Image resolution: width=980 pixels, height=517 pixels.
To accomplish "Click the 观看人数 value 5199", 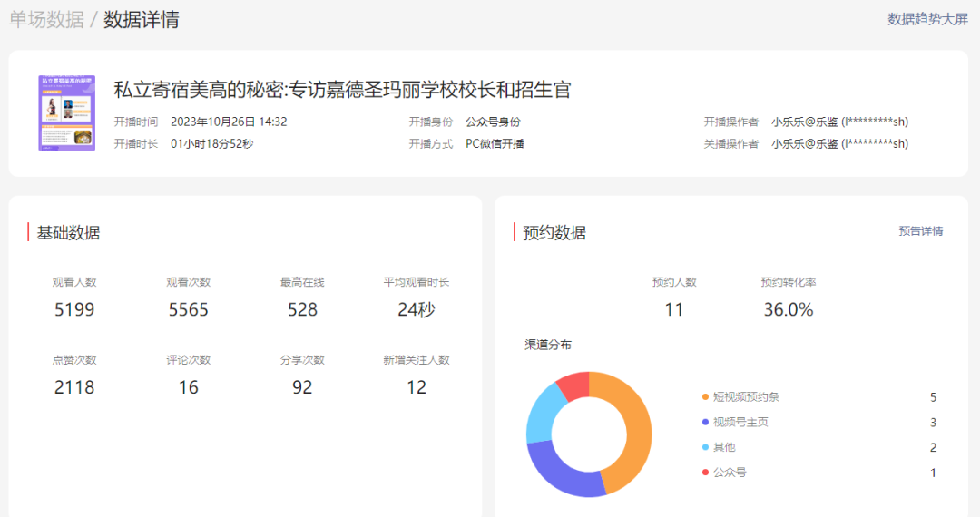I will (74, 309).
